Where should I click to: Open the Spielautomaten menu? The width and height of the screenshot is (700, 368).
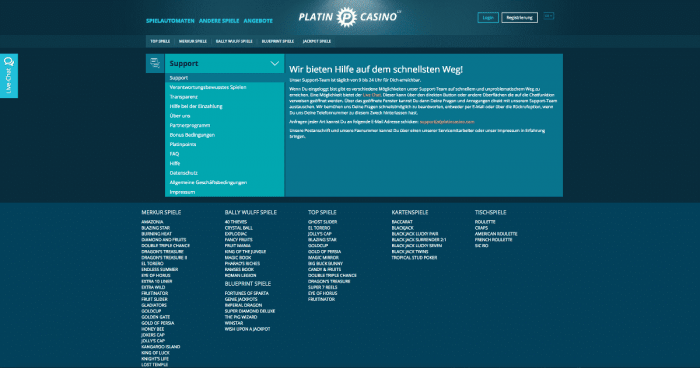click(170, 21)
